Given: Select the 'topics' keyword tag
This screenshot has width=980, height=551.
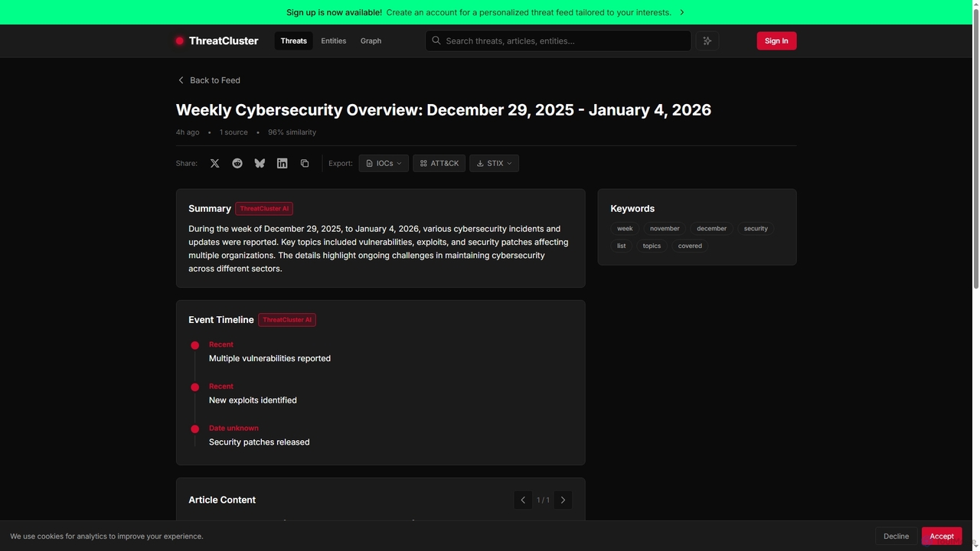Looking at the screenshot, I should pyautogui.click(x=652, y=246).
